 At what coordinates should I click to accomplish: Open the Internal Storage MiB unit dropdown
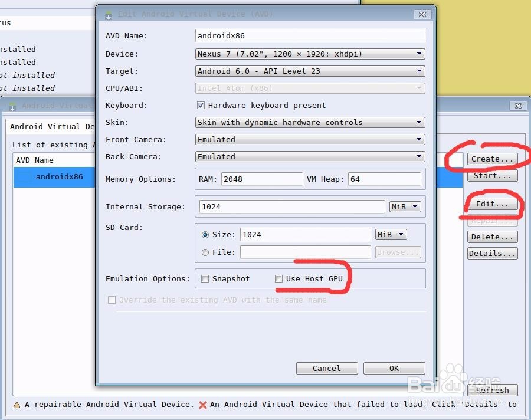point(405,206)
